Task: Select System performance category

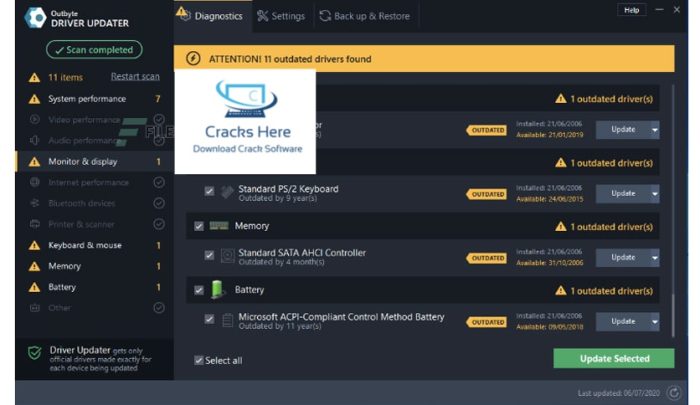Action: [x=95, y=99]
